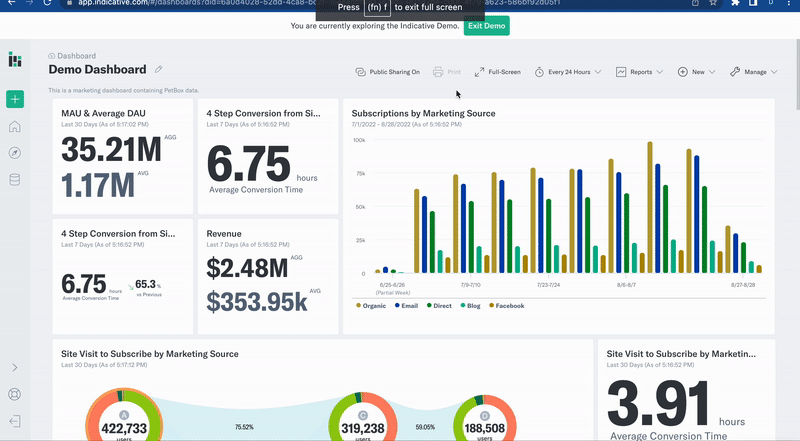Click the Print label
Screen dimensions: 800x441
[x=454, y=72]
